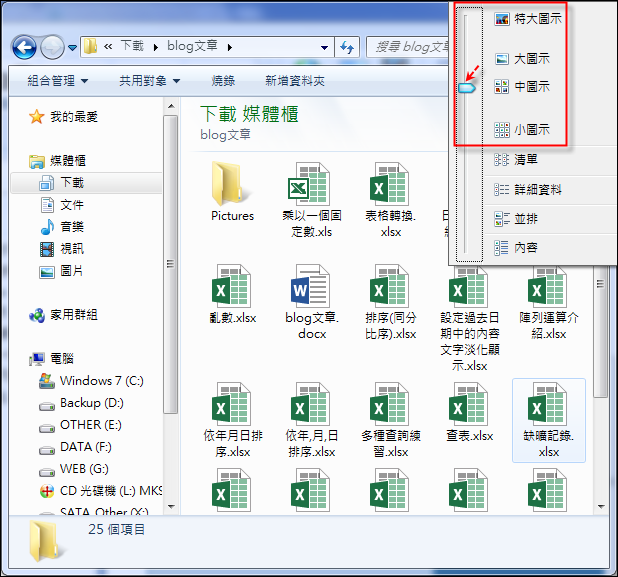
Task: Click the view size slider handle
Action: pyautogui.click(x=467, y=87)
